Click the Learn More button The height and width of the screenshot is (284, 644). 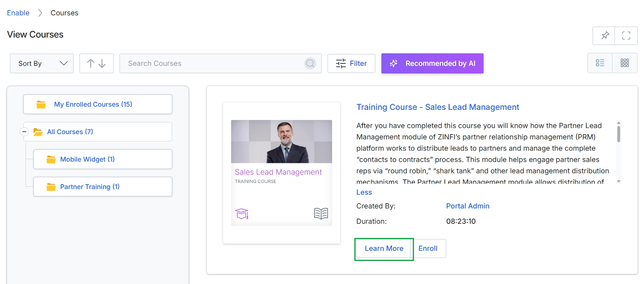(384, 248)
